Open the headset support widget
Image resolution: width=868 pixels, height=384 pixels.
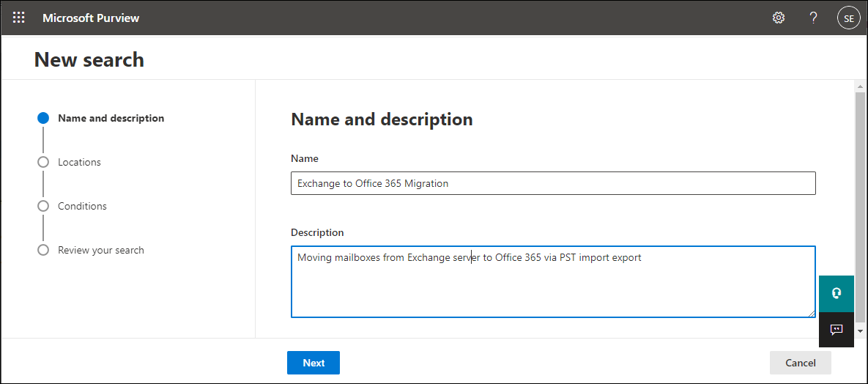[x=837, y=294]
